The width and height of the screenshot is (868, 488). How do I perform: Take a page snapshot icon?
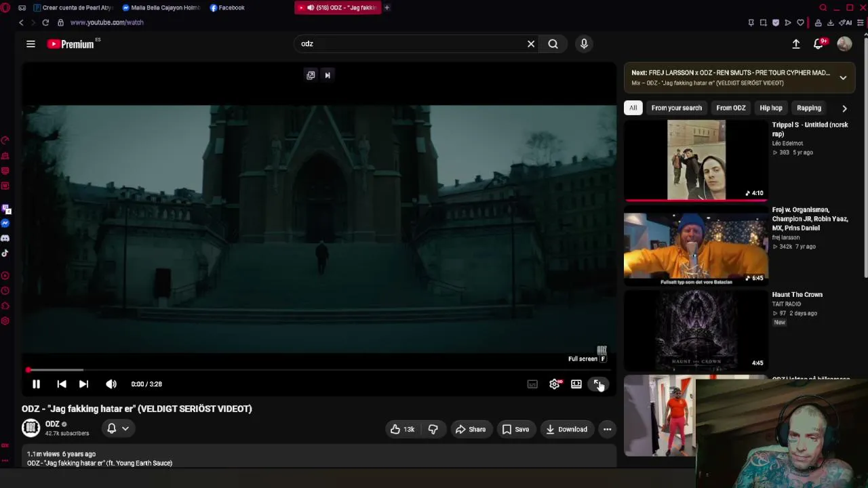(x=763, y=22)
